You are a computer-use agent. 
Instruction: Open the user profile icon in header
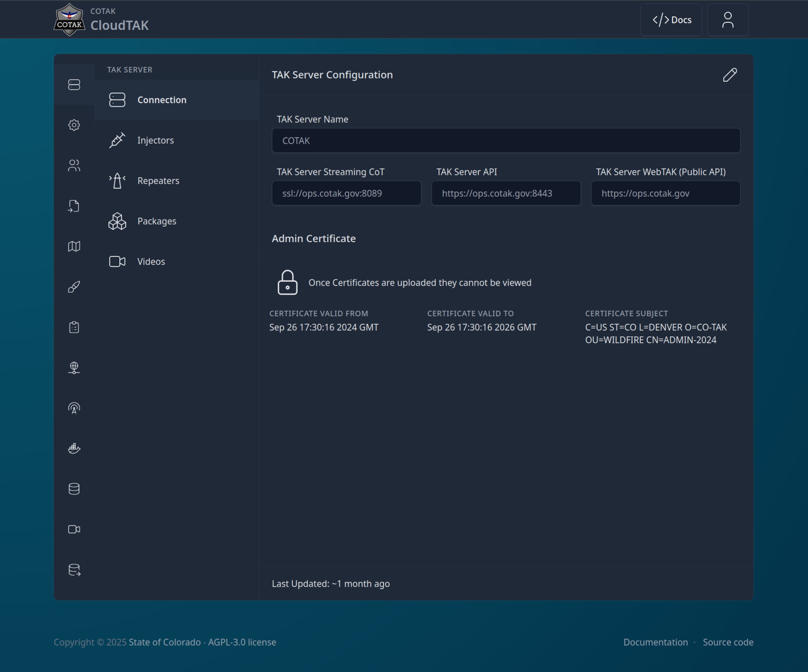pyautogui.click(x=727, y=20)
